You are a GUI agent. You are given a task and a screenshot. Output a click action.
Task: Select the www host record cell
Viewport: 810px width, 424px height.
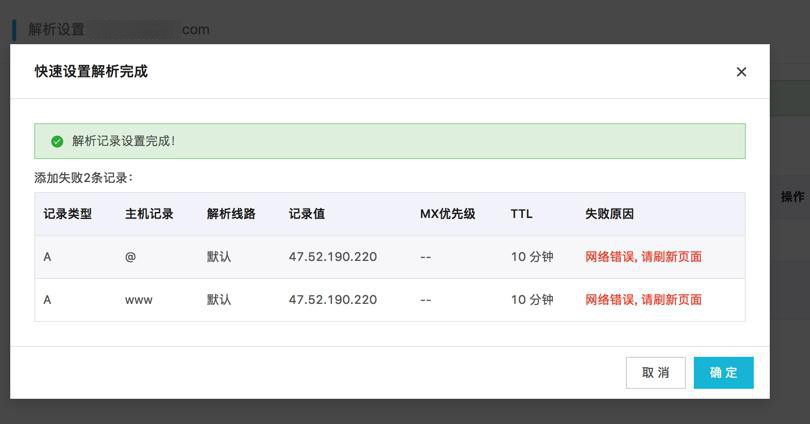coord(139,300)
